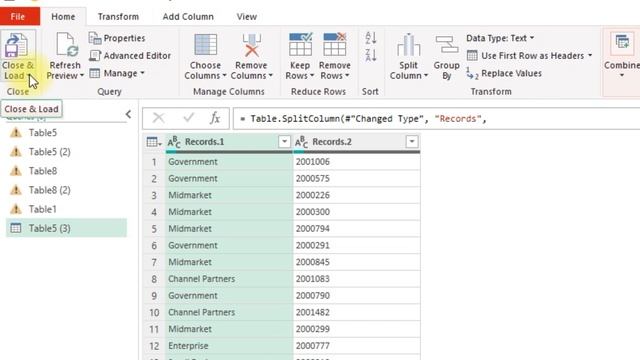640x360 pixels.
Task: Click cell with value 2000575
Action: pyautogui.click(x=356, y=178)
